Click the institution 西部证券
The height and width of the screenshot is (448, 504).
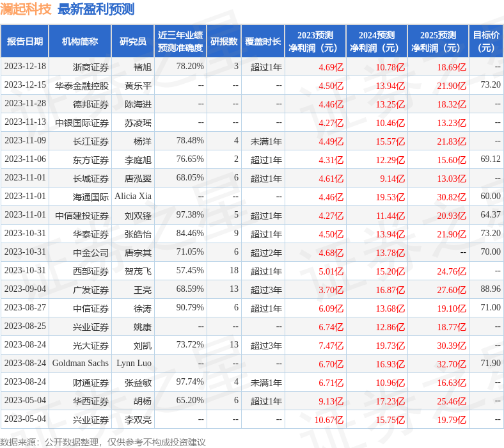[91, 271]
